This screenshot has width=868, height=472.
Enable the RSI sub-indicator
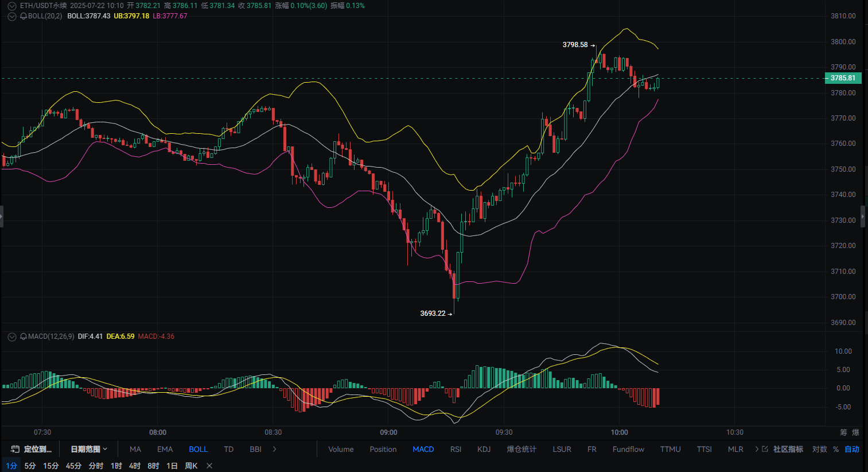[x=456, y=449]
